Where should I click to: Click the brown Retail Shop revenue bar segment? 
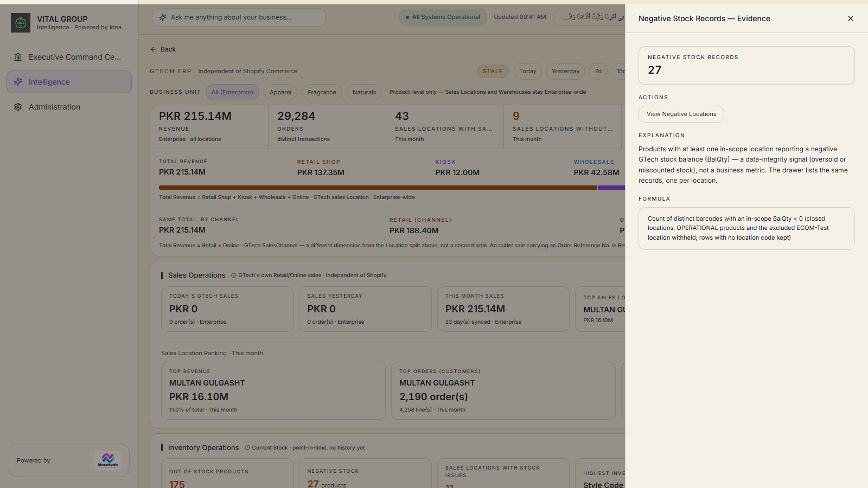click(x=378, y=188)
